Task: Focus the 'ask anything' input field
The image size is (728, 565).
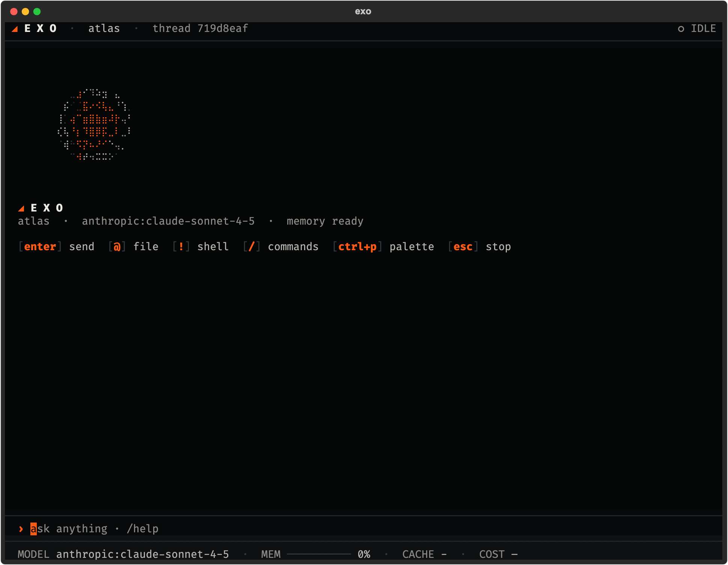Action: click(363, 529)
